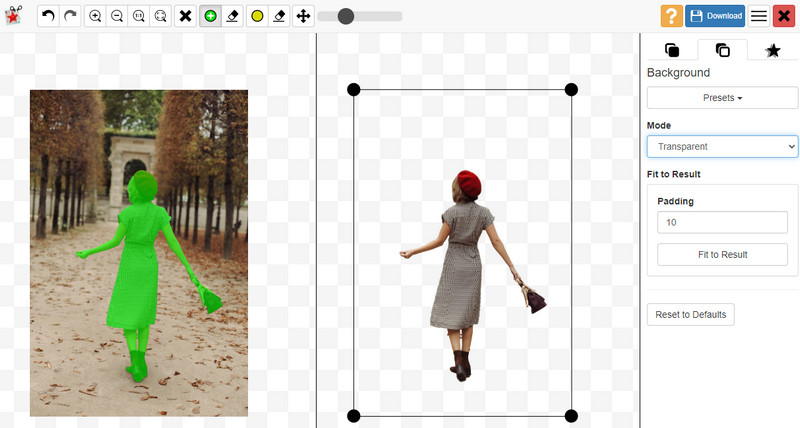Expand the Presets dropdown

coord(722,98)
